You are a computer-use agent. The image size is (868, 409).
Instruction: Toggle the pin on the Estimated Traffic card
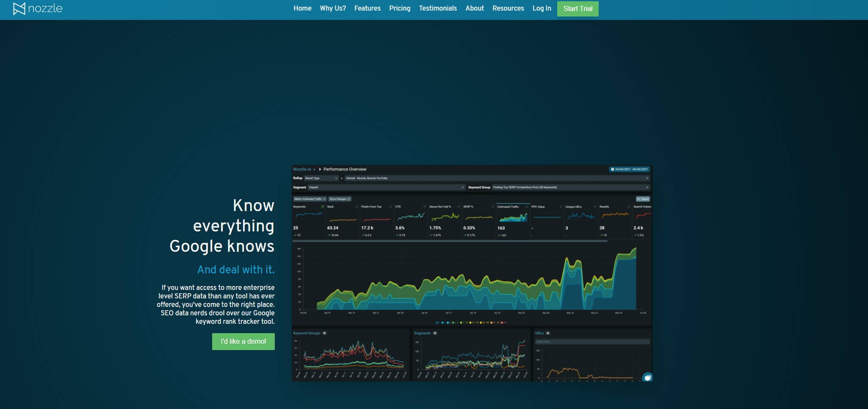[527, 207]
